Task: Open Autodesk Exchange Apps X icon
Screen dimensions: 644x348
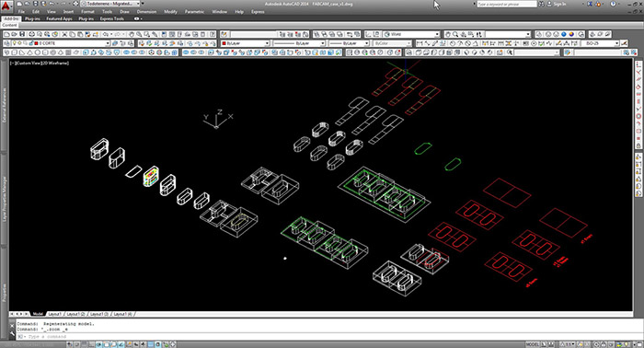Action: 591,4
